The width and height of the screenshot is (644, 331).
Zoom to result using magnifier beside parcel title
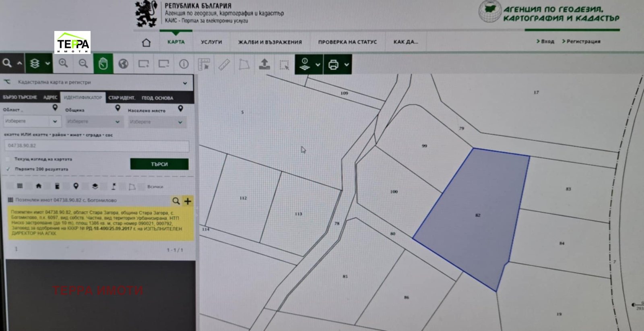tap(176, 201)
